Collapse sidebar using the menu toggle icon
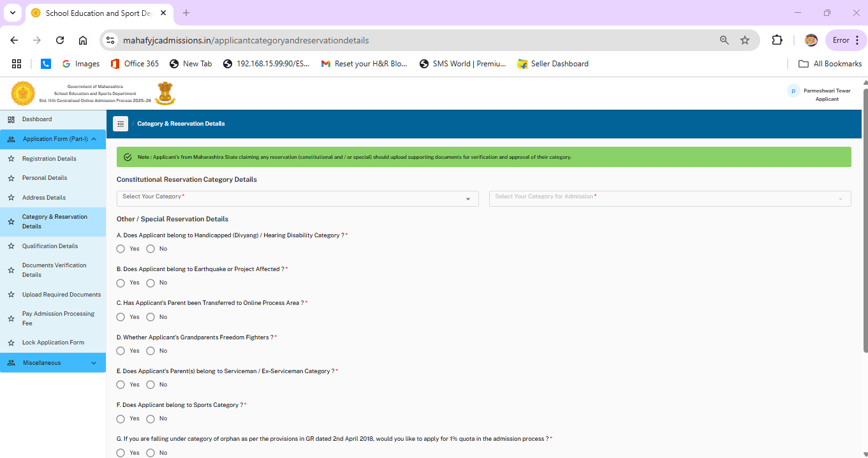Image resolution: width=868 pixels, height=458 pixels. tap(121, 124)
